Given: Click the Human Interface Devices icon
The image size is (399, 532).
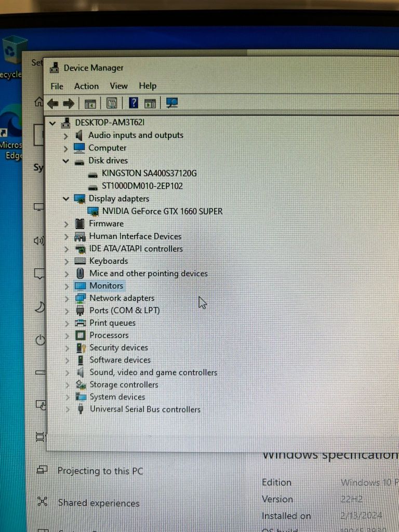Looking at the screenshot, I should pyautogui.click(x=80, y=236).
